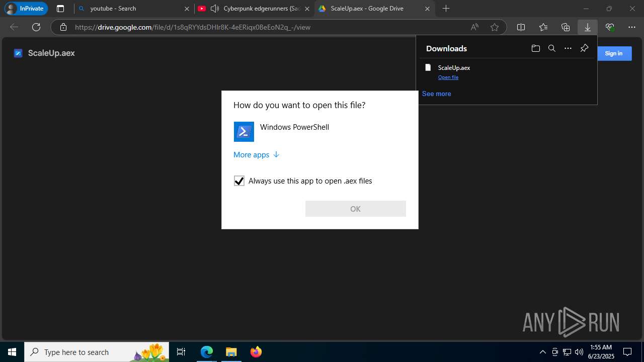The height and width of the screenshot is (362, 644).
Task: Click the taskbar search box
Action: tap(97, 352)
